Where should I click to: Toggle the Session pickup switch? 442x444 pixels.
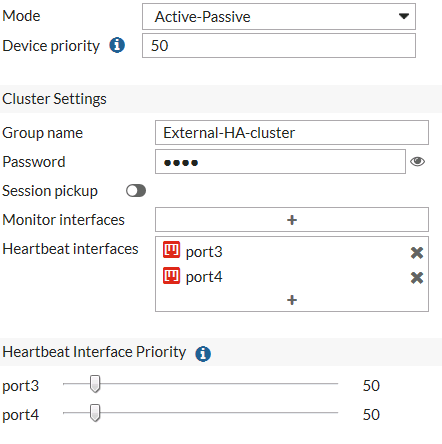pyautogui.click(x=136, y=191)
